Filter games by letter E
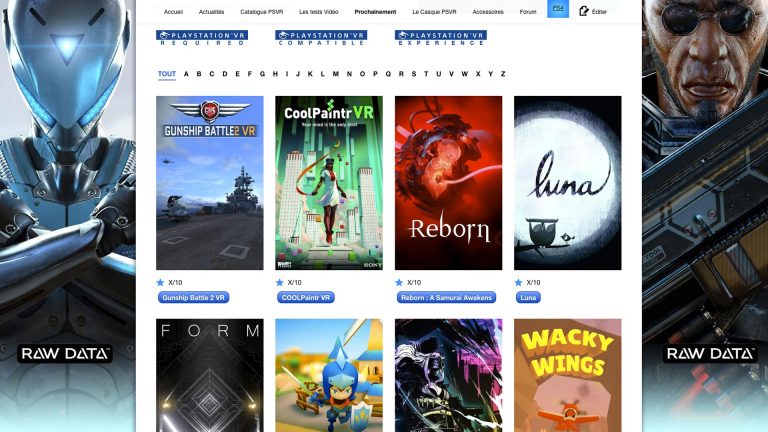The image size is (768, 432). pos(238,74)
